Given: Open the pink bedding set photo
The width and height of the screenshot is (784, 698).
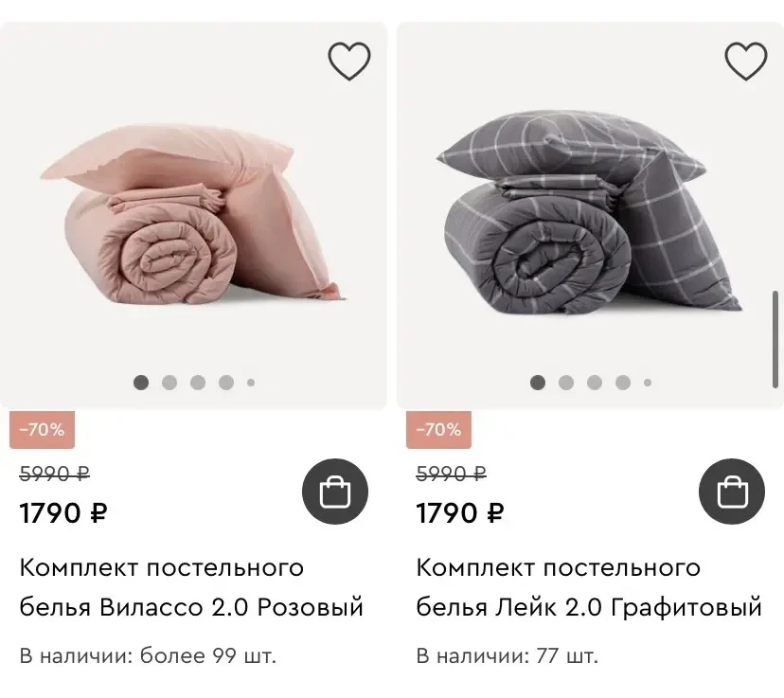Looking at the screenshot, I should pyautogui.click(x=193, y=216).
